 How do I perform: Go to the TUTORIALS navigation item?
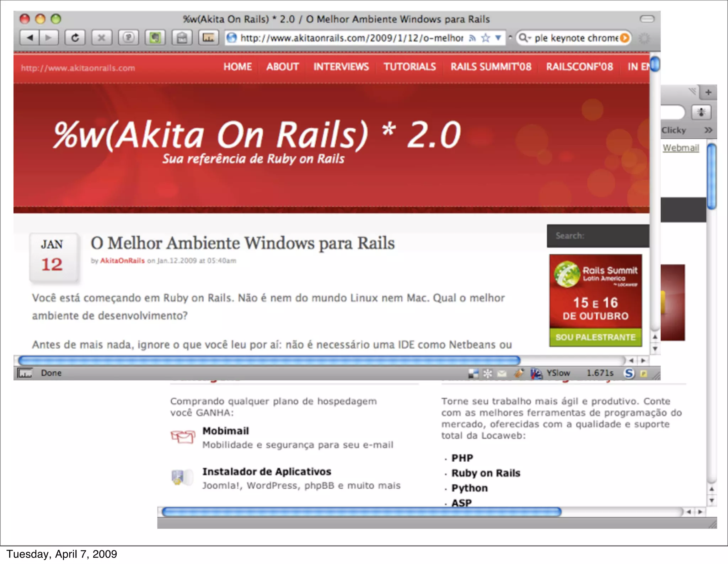click(x=409, y=67)
